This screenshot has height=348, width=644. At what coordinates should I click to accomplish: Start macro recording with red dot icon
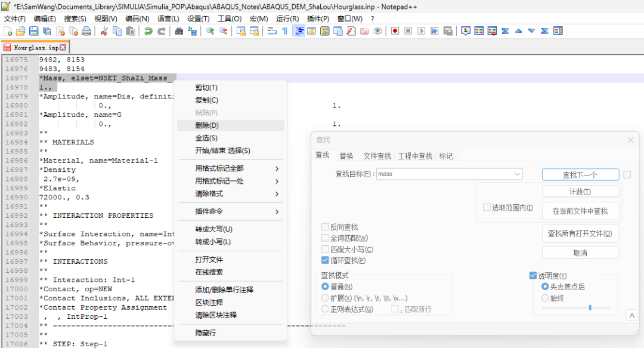pos(395,31)
